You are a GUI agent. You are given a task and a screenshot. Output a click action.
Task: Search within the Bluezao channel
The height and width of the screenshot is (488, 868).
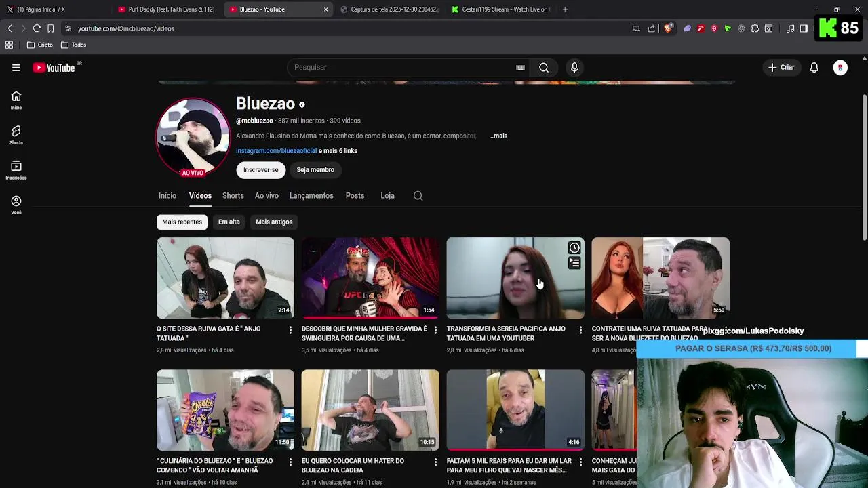[418, 196]
